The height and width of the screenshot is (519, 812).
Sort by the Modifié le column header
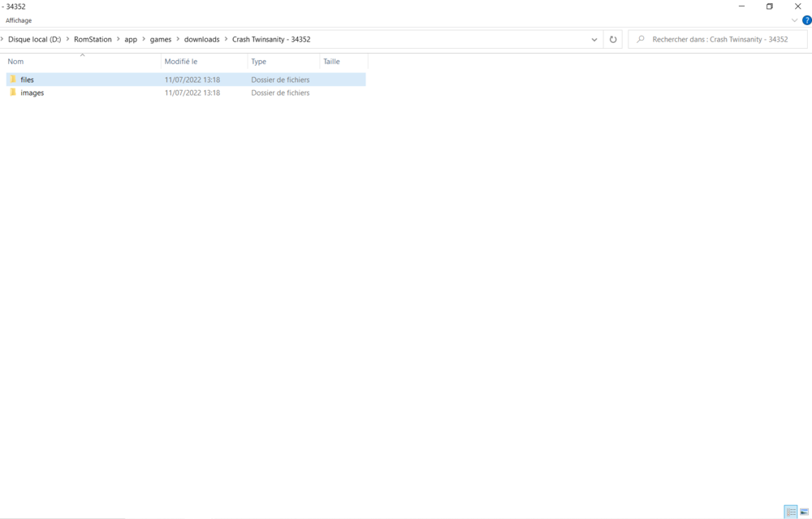(181, 62)
